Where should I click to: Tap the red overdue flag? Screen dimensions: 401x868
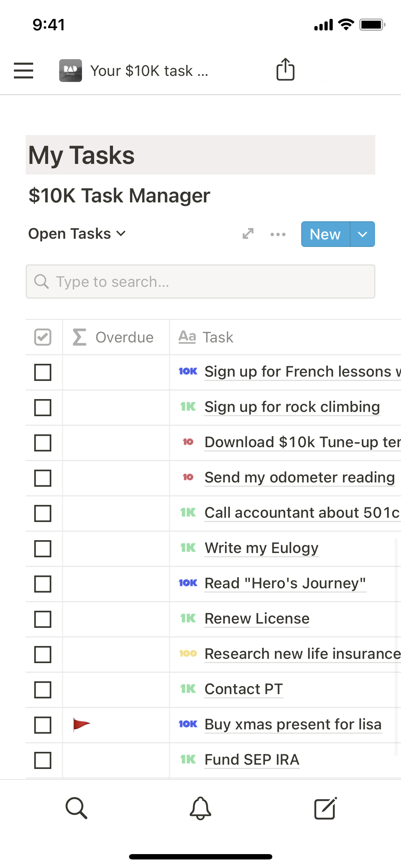[81, 724]
